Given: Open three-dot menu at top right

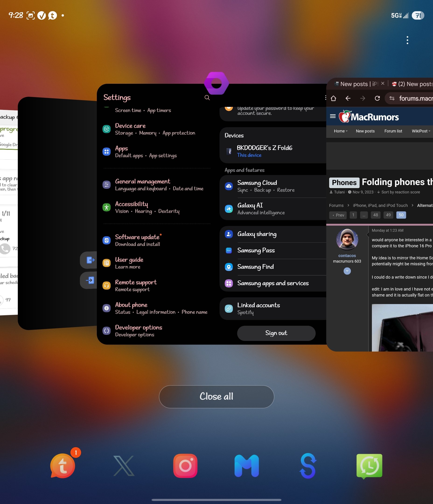Looking at the screenshot, I should pos(408,40).
